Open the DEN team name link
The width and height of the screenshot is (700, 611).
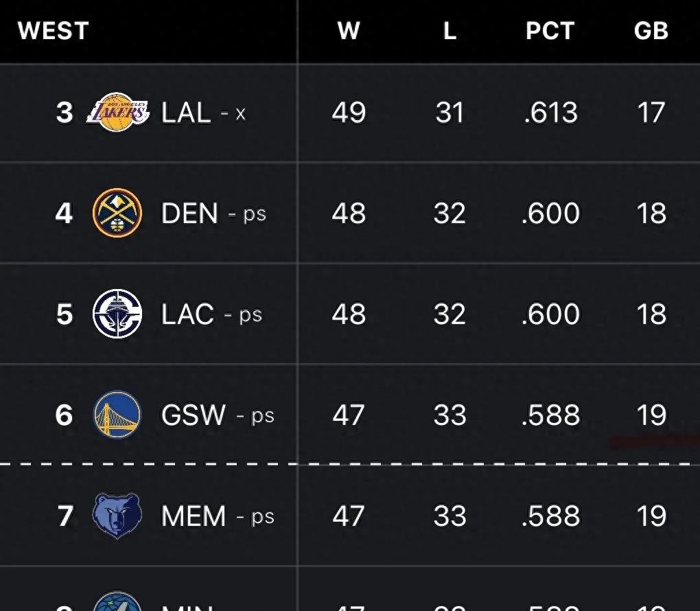point(189,214)
